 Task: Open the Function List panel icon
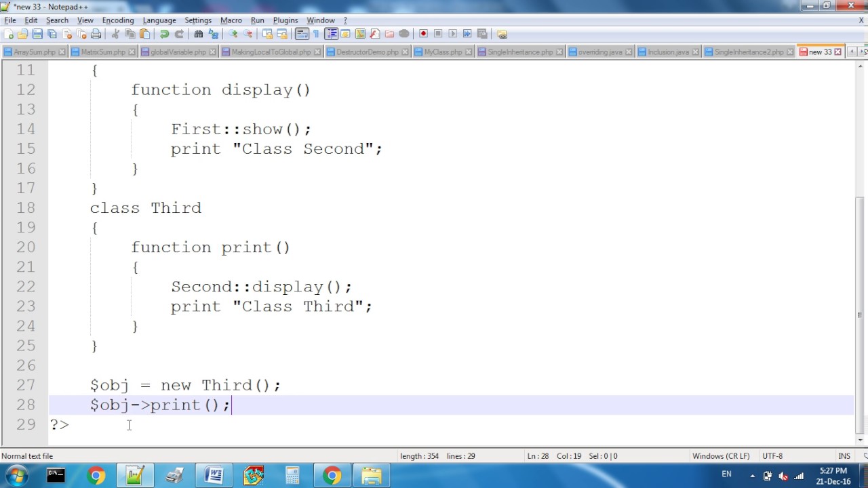click(374, 34)
